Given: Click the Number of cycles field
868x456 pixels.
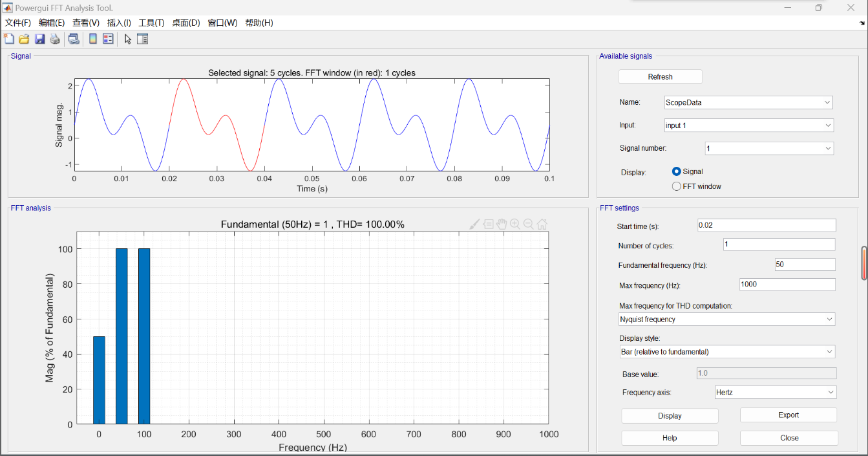Looking at the screenshot, I should coord(779,244).
